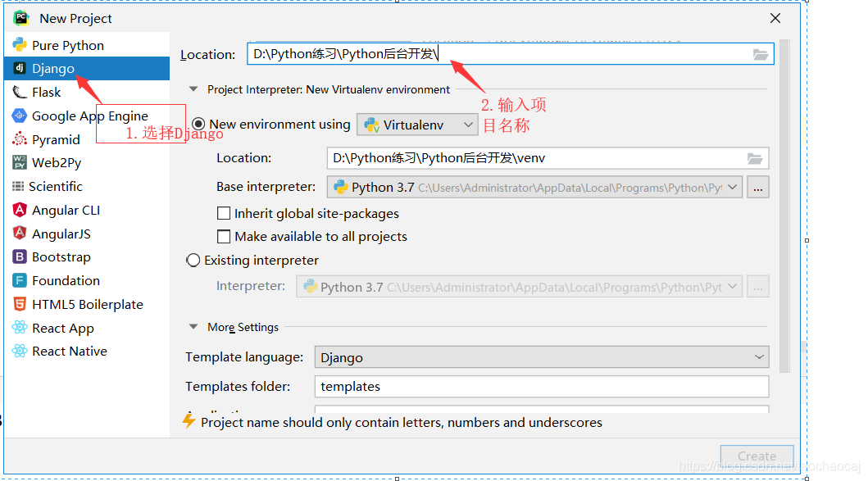
Task: Click the Foundation list entry text
Action: click(x=66, y=280)
